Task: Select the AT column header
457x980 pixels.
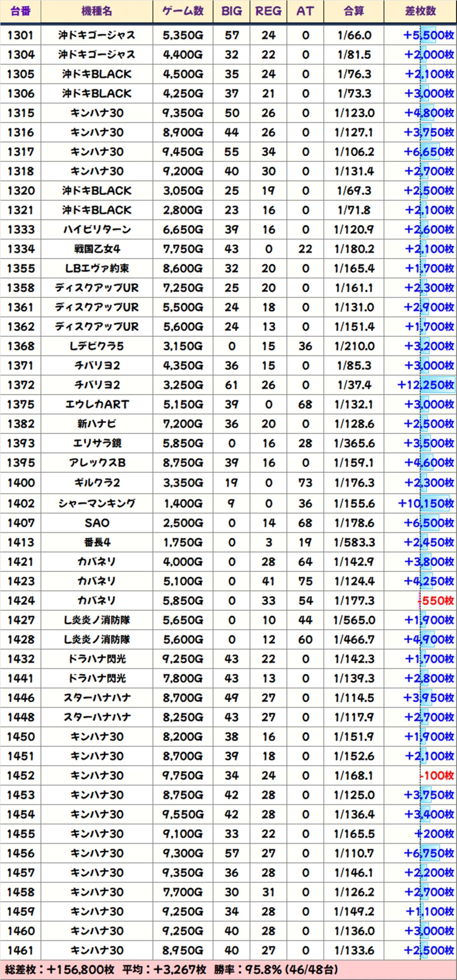Action: [x=305, y=11]
